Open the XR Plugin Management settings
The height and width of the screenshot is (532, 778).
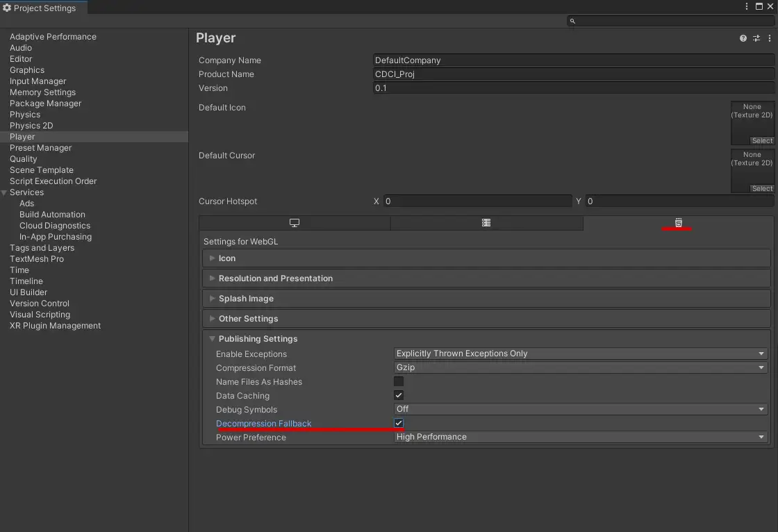(x=55, y=325)
